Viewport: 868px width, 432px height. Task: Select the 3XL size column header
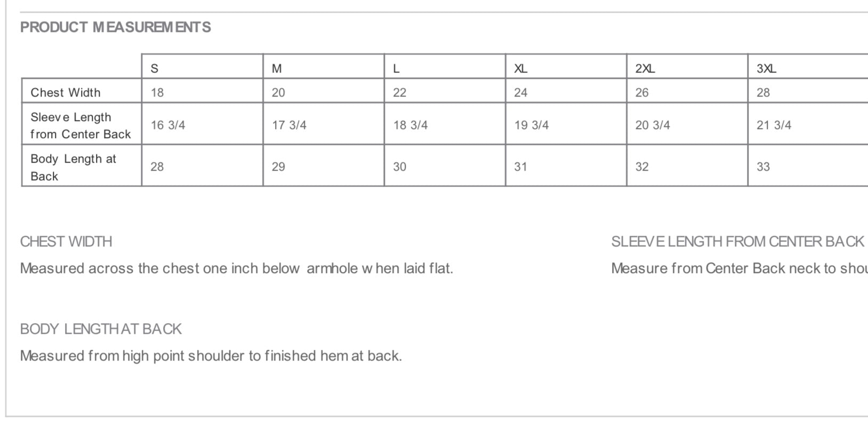coord(766,68)
